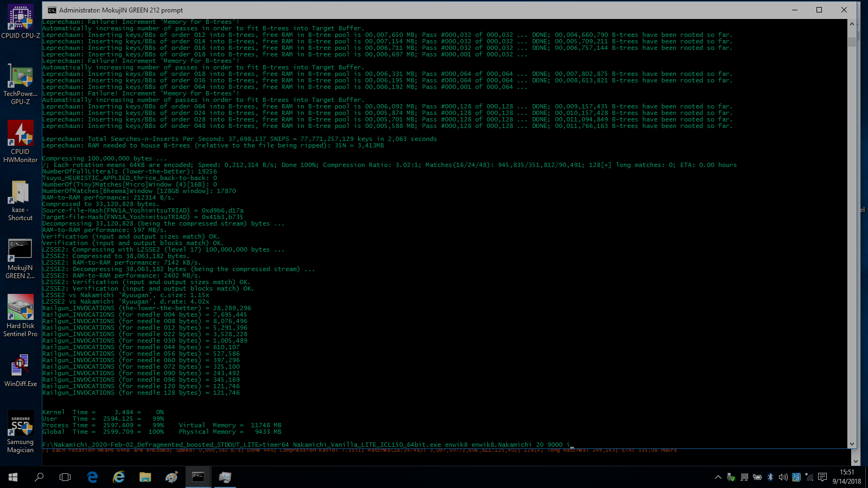
Task: Open the clock showing 15:51
Action: click(846, 477)
